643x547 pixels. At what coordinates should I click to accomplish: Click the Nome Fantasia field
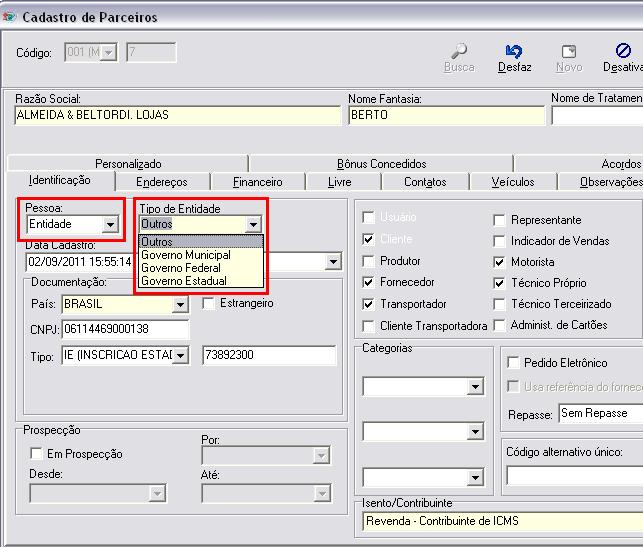447,115
